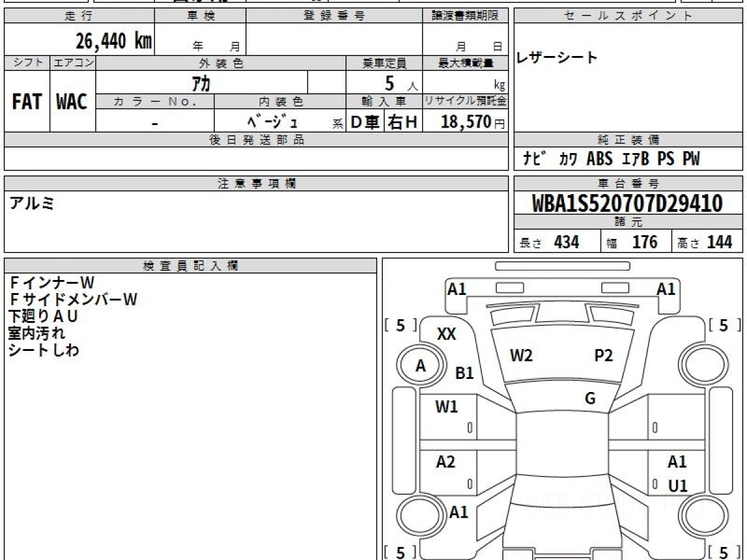The width and height of the screenshot is (747, 560).
Task: Click the セールスポイント header
Action: coord(629,17)
